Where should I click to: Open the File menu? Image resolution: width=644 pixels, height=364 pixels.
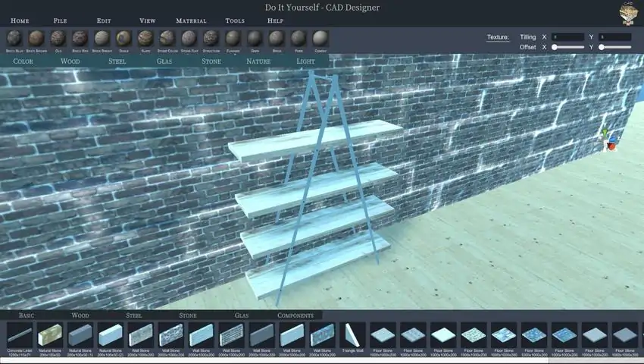click(x=60, y=20)
